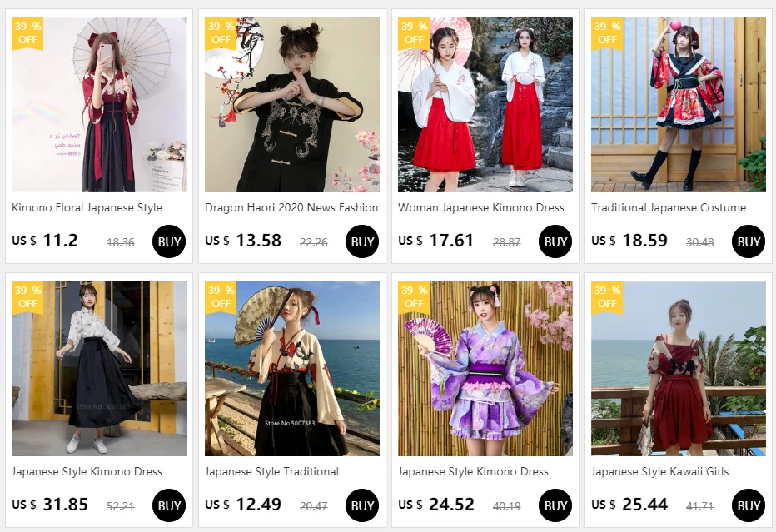
Task: Select the girl holding paper fan by sea image
Action: (x=292, y=369)
